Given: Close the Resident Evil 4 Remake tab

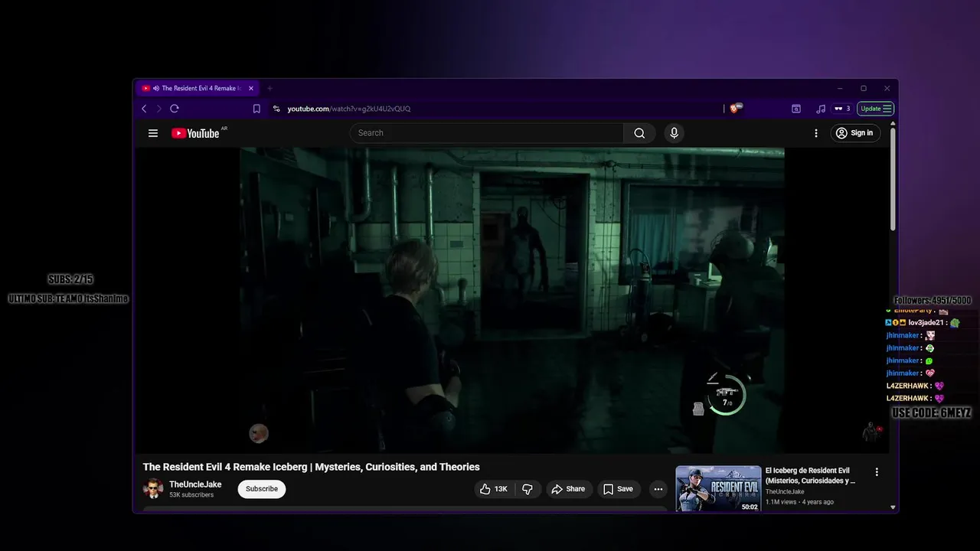Looking at the screenshot, I should click(250, 88).
